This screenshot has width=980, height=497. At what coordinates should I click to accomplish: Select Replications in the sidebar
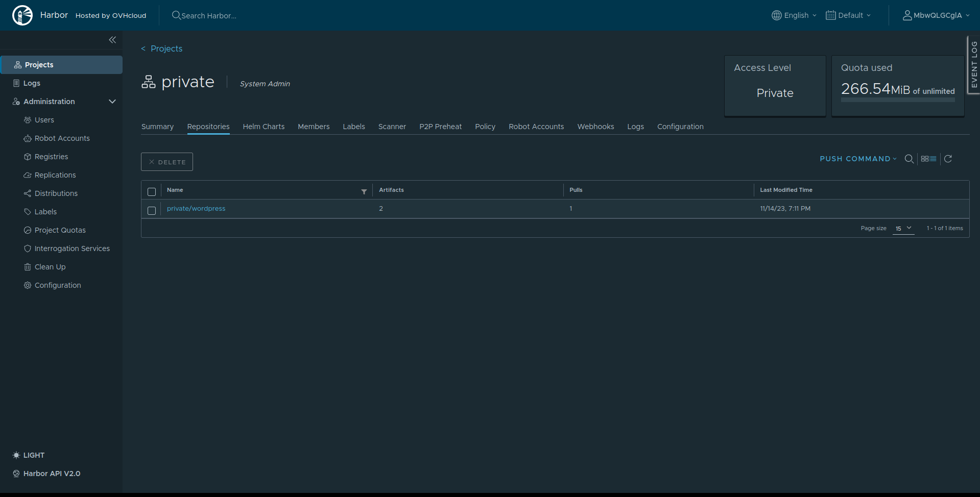pyautogui.click(x=55, y=175)
